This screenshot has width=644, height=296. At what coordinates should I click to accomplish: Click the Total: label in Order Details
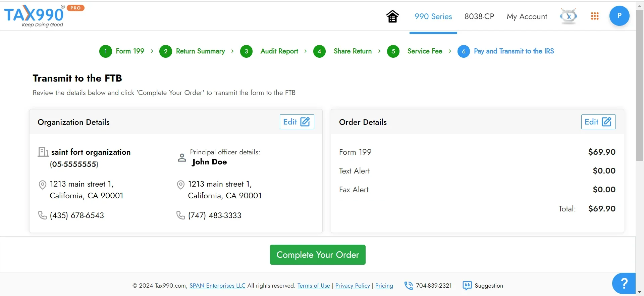[567, 209]
